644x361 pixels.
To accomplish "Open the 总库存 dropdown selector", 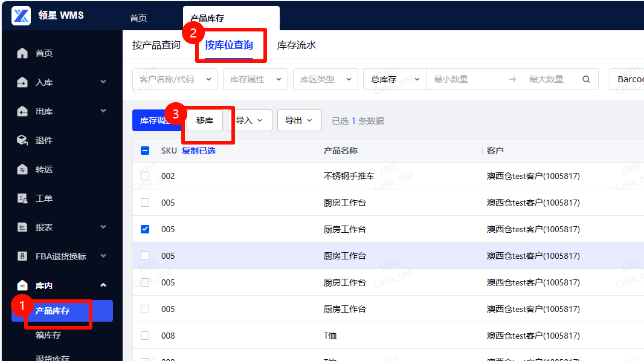I will point(394,79).
